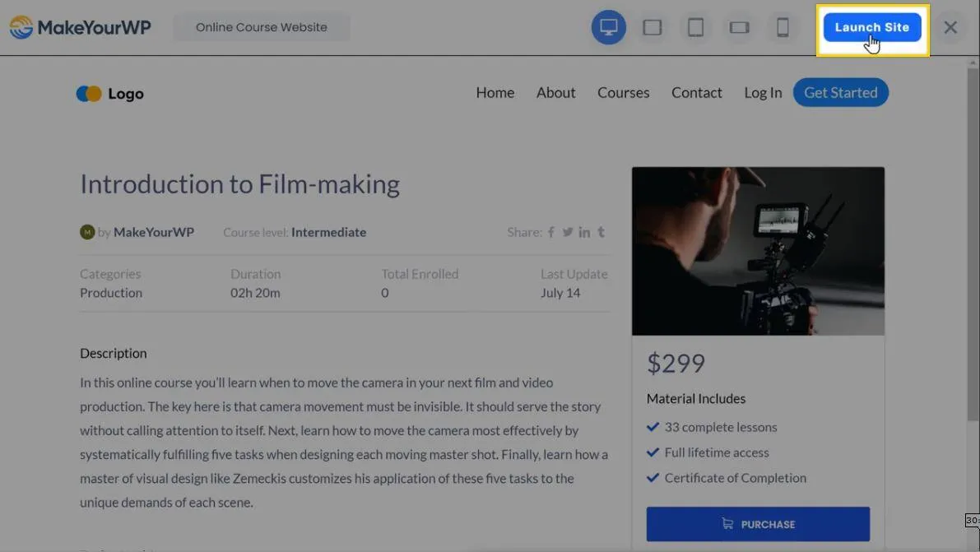Close the template preview

950,27
